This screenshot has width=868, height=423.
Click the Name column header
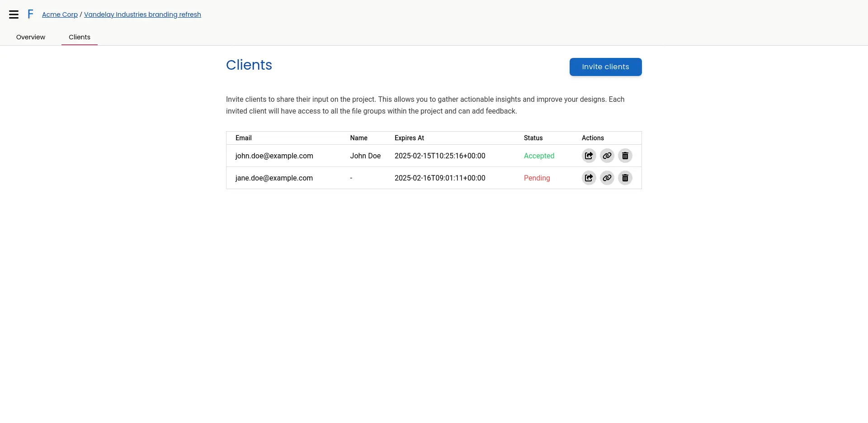pos(359,138)
